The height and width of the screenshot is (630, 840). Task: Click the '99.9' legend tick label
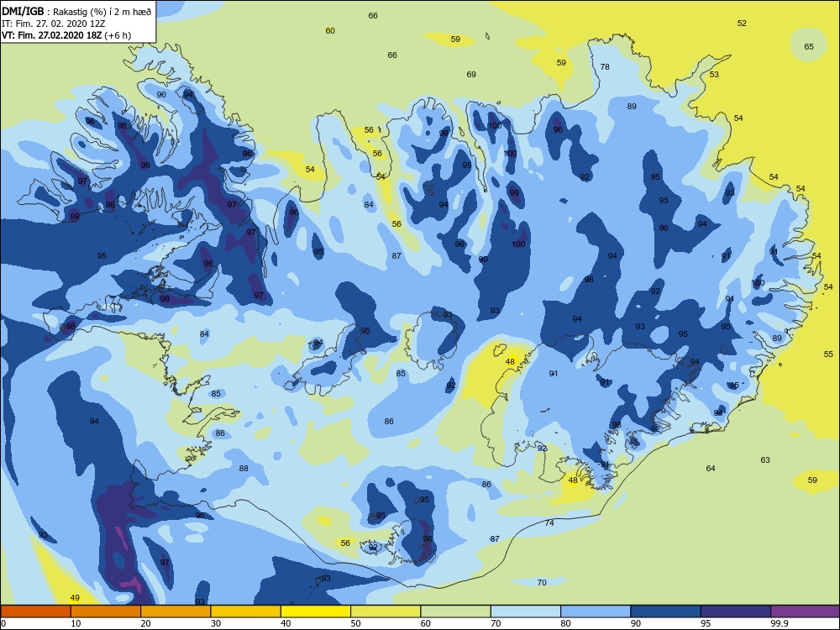pyautogui.click(x=779, y=623)
